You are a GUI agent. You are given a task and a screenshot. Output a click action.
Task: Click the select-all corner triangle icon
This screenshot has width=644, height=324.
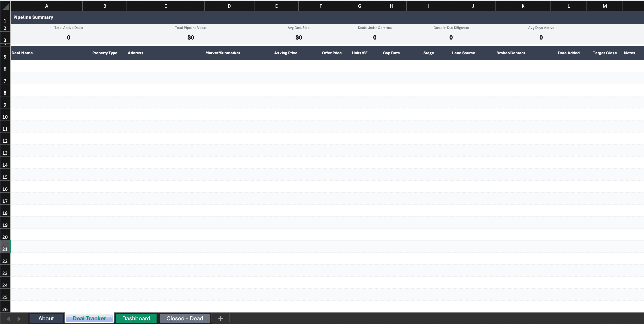tap(5, 6)
